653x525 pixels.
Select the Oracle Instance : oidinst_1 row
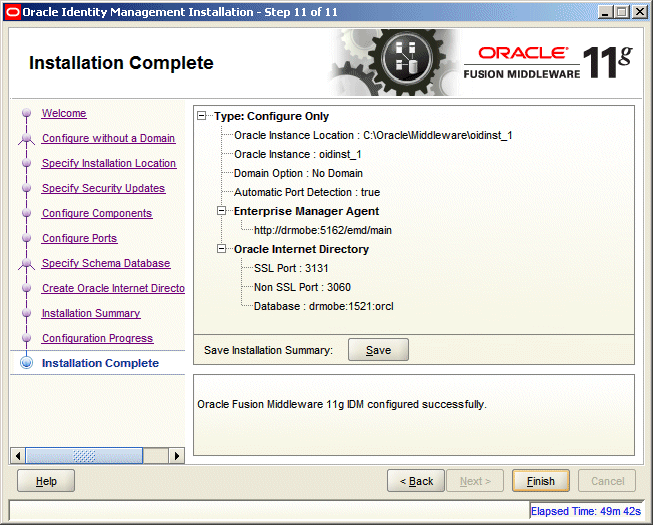pos(298,154)
